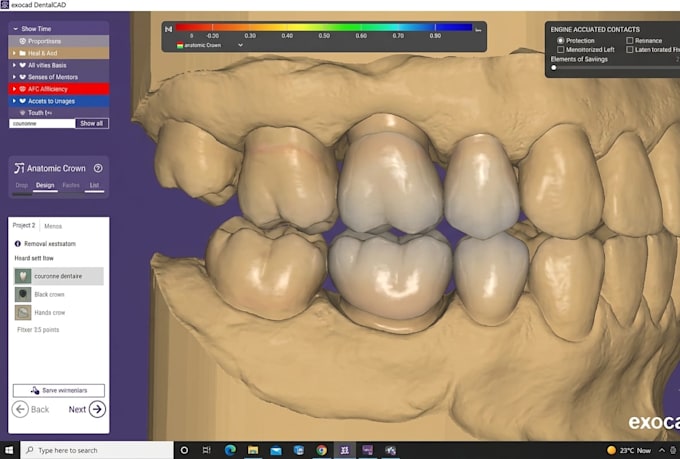Click the distance color gradient bar
This screenshot has height=459, width=680.
point(324,27)
